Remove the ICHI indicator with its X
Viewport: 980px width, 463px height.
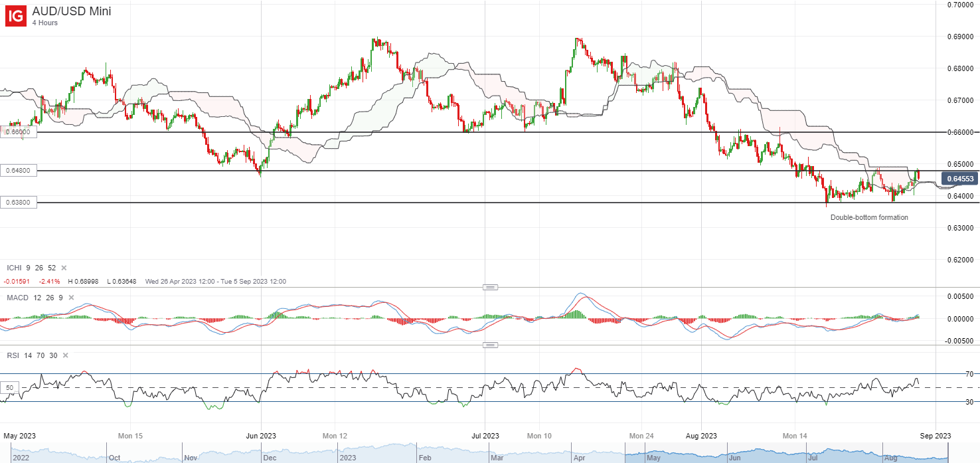coord(64,268)
